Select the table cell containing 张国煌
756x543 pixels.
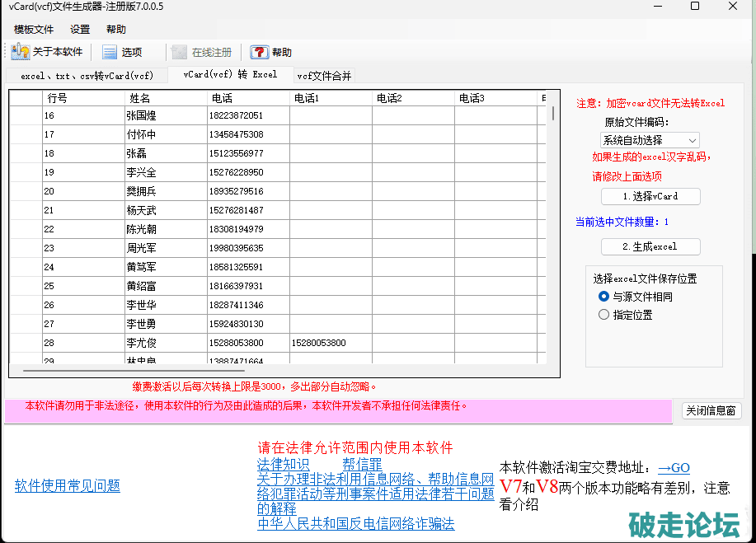click(x=165, y=115)
